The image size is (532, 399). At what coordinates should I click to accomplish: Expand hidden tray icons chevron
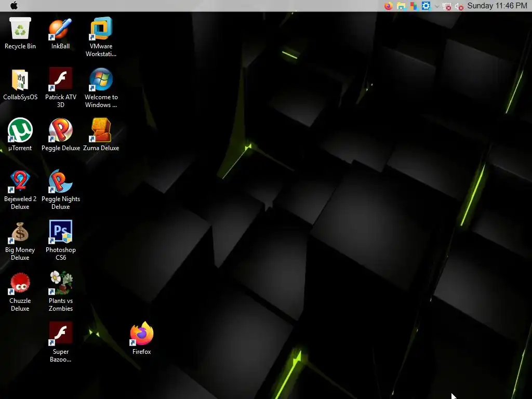tap(437, 6)
